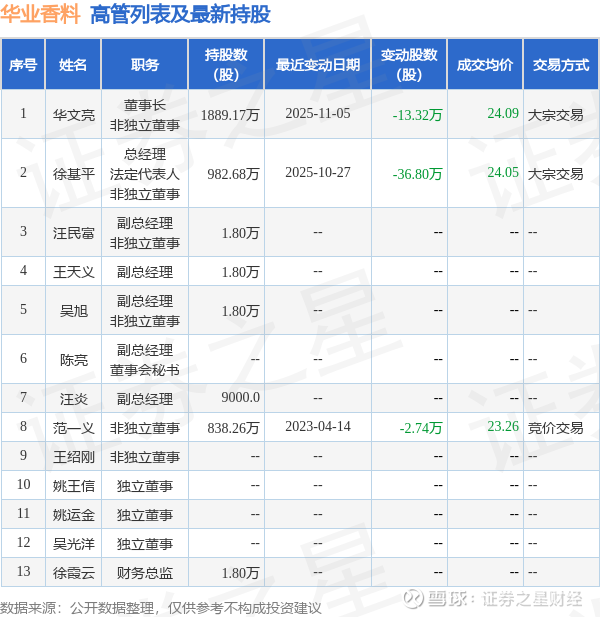The height and width of the screenshot is (617, 600).
Task: Click 华文亮's position 董事长 非独立董事
Action: click(145, 115)
